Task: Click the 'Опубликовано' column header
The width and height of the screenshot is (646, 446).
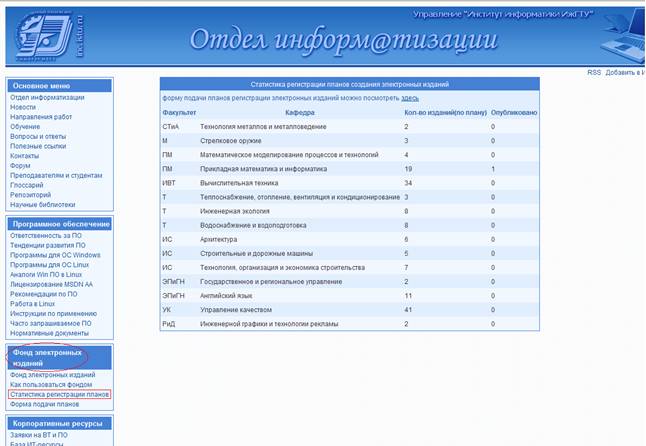Action: [514, 112]
